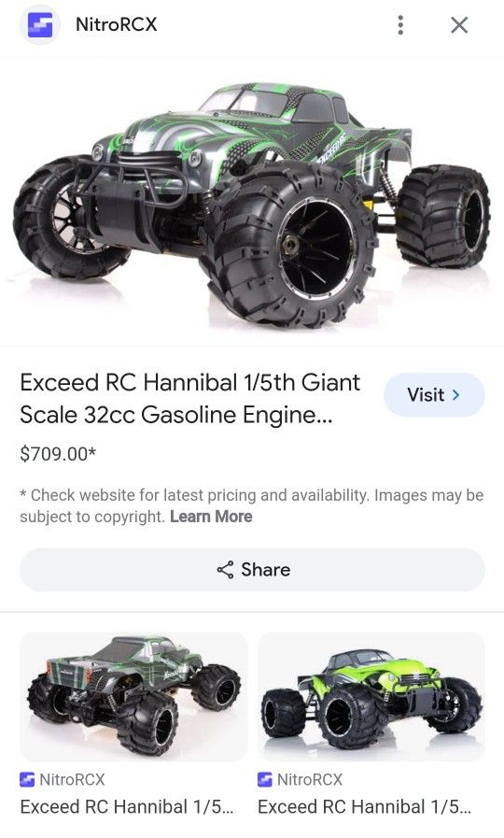The image size is (504, 838).
Task: Click NitroRCX favicon under right thumbnail
Action: pyautogui.click(x=265, y=780)
